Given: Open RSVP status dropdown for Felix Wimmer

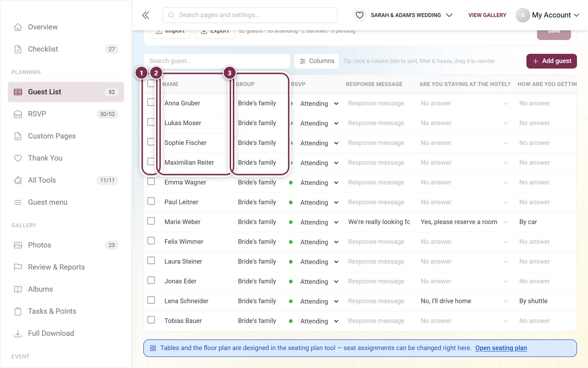Looking at the screenshot, I should pos(319,242).
